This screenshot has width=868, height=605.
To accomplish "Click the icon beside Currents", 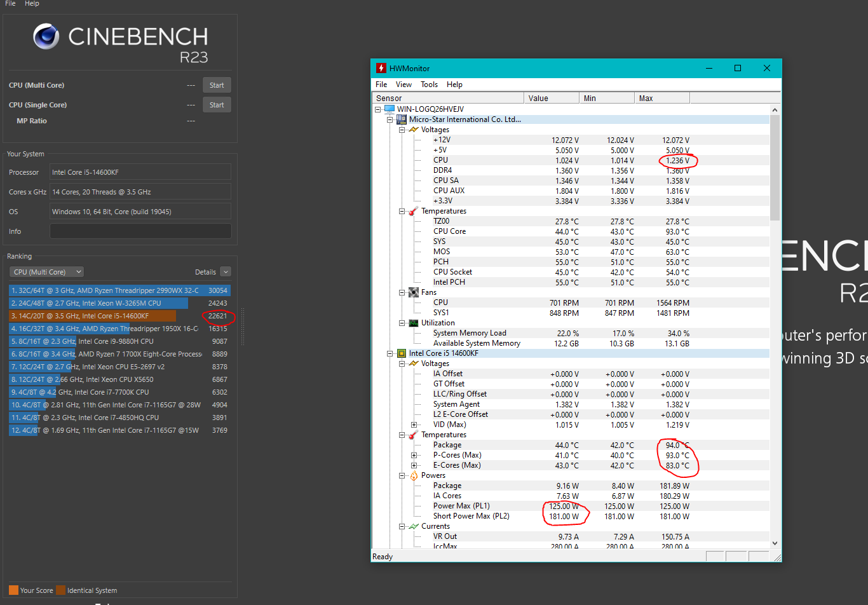I will click(414, 526).
